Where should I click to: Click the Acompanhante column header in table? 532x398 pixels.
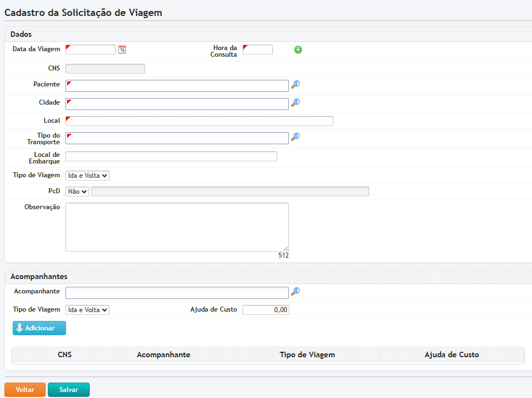pos(163,355)
